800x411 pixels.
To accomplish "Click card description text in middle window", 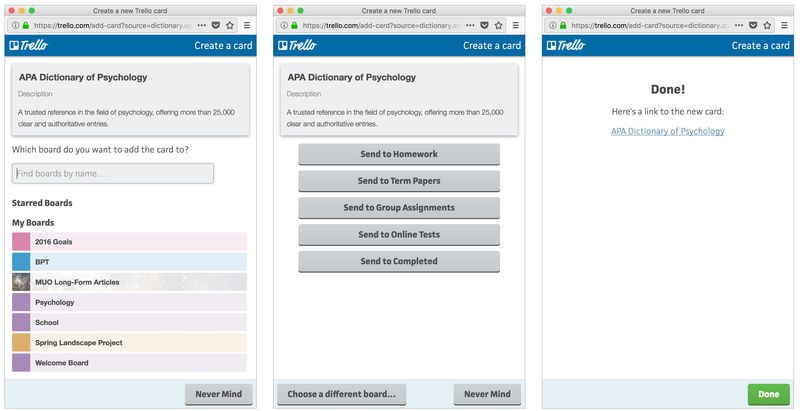I will point(395,118).
